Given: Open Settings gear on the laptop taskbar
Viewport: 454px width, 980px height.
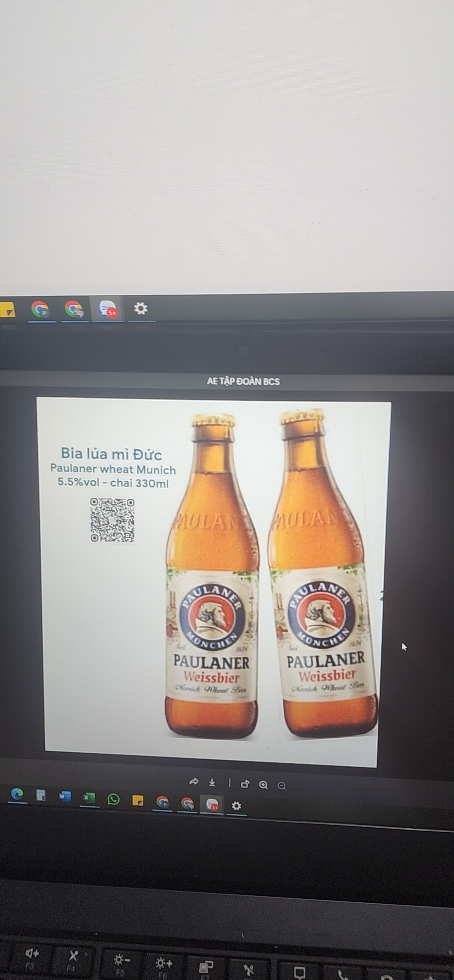Looking at the screenshot, I should coord(237,806).
